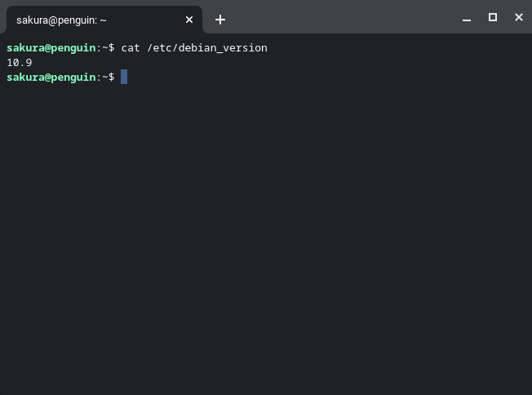Maximize the terminal window
Viewport: 532px width, 395px height.
tap(493, 18)
